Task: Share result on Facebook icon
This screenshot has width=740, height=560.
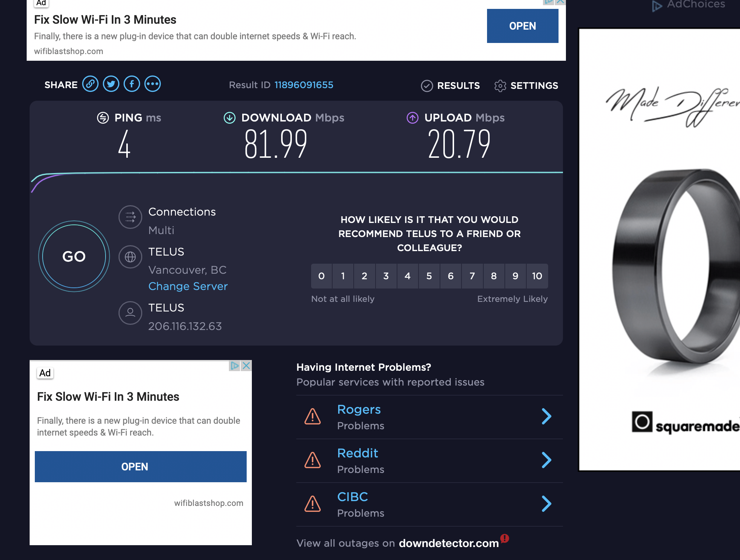Action: [132, 84]
